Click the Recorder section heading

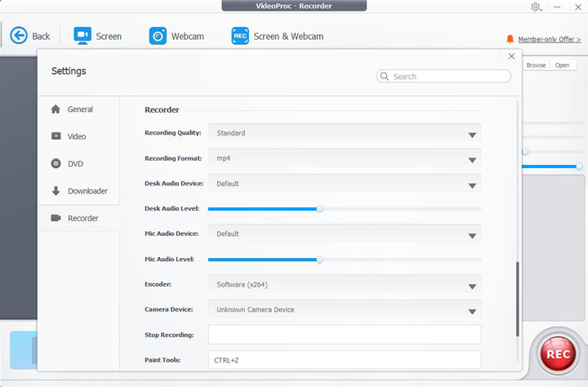point(162,110)
